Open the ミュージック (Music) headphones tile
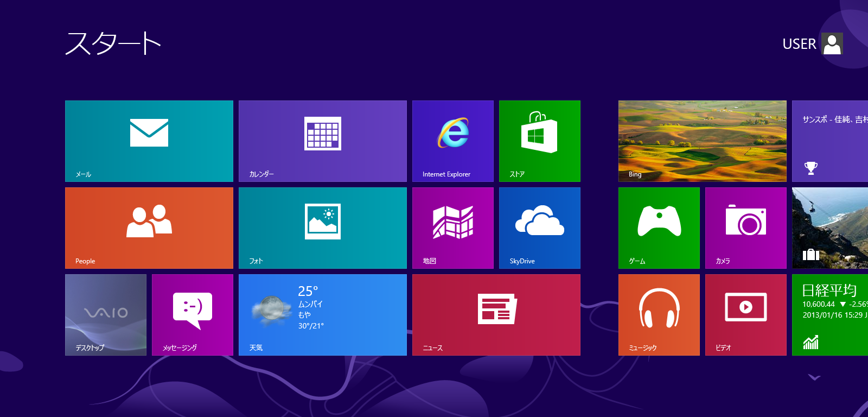This screenshot has width=868, height=417. coord(659,315)
